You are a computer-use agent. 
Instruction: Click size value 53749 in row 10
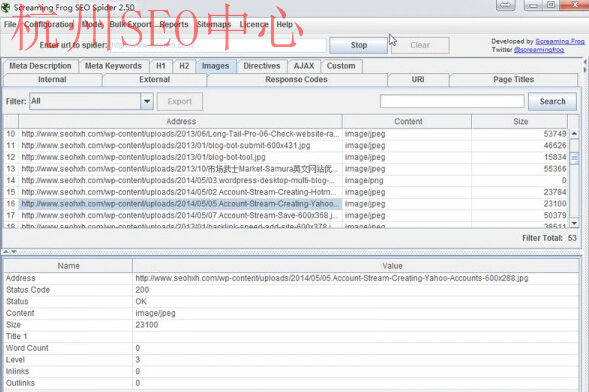(555, 134)
